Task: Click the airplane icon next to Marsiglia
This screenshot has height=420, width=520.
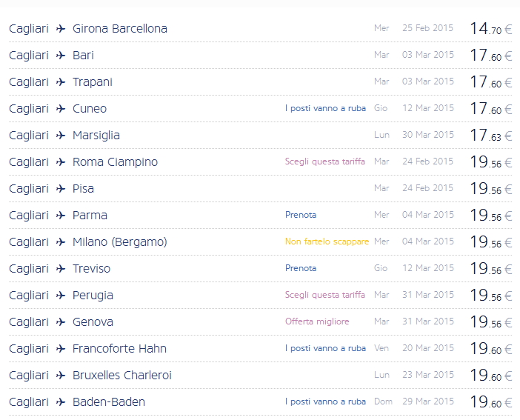Action: [61, 136]
